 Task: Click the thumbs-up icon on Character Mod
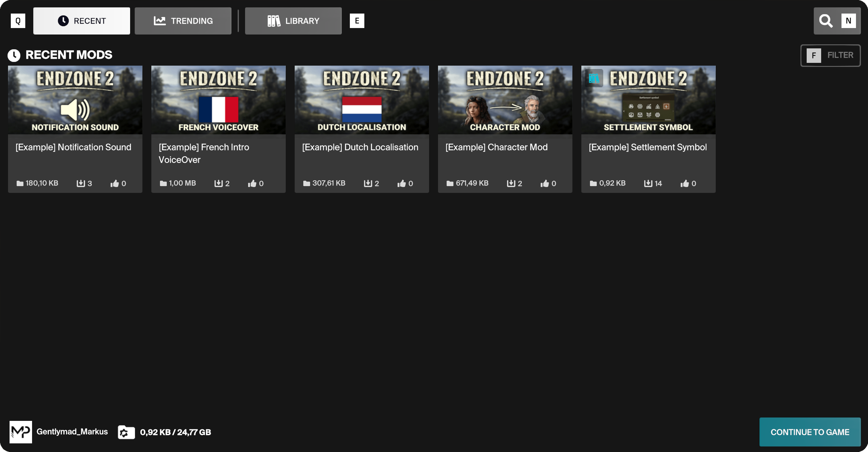pos(545,183)
